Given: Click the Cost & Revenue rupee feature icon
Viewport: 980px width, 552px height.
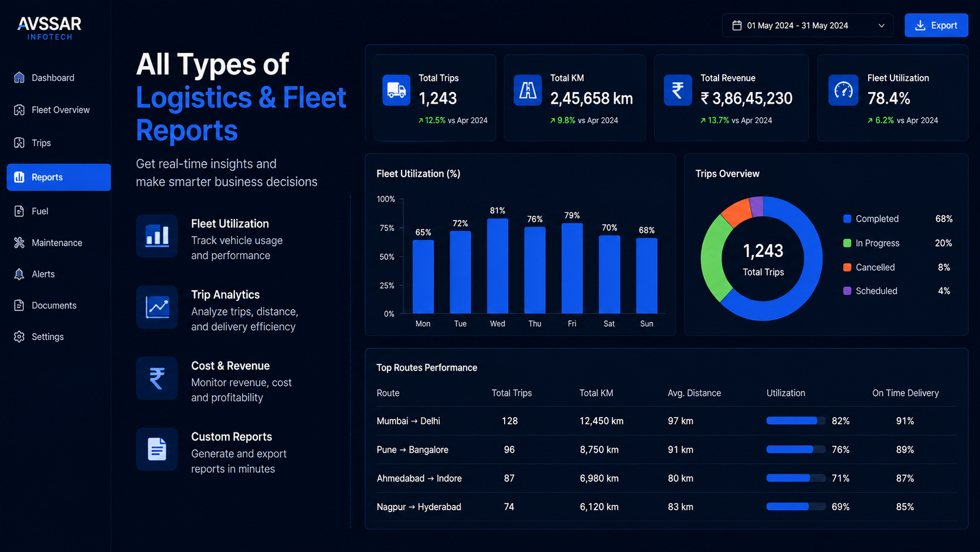Looking at the screenshot, I should pos(157,378).
